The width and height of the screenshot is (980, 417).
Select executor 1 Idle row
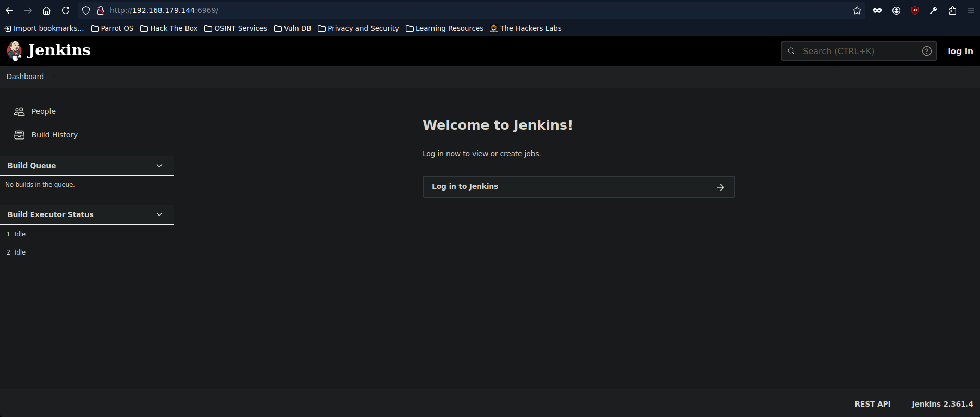(87, 234)
